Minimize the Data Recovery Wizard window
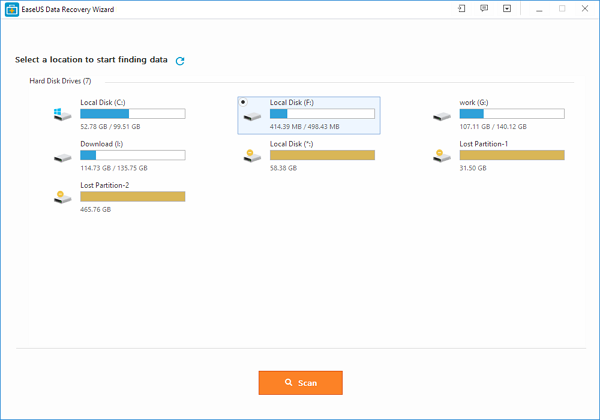This screenshot has width=600, height=420. 537,9
